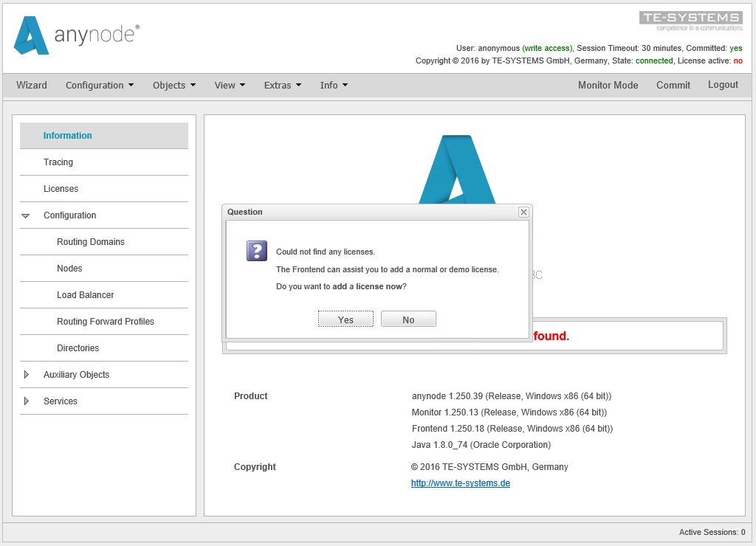Collapse the Configuration tree section

coord(26,215)
